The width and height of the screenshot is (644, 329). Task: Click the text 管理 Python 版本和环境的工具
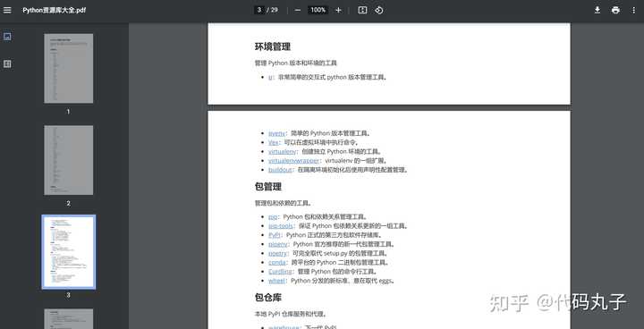(x=296, y=63)
